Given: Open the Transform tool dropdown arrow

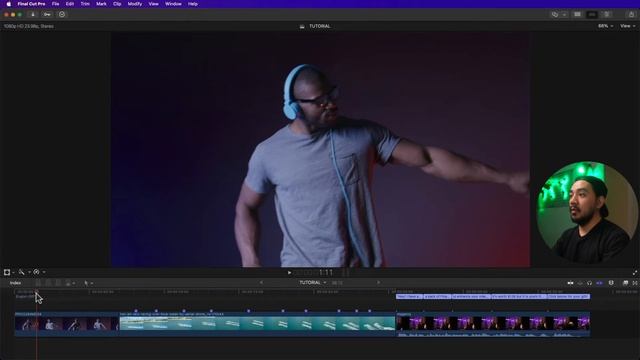Looking at the screenshot, I should coord(13,272).
